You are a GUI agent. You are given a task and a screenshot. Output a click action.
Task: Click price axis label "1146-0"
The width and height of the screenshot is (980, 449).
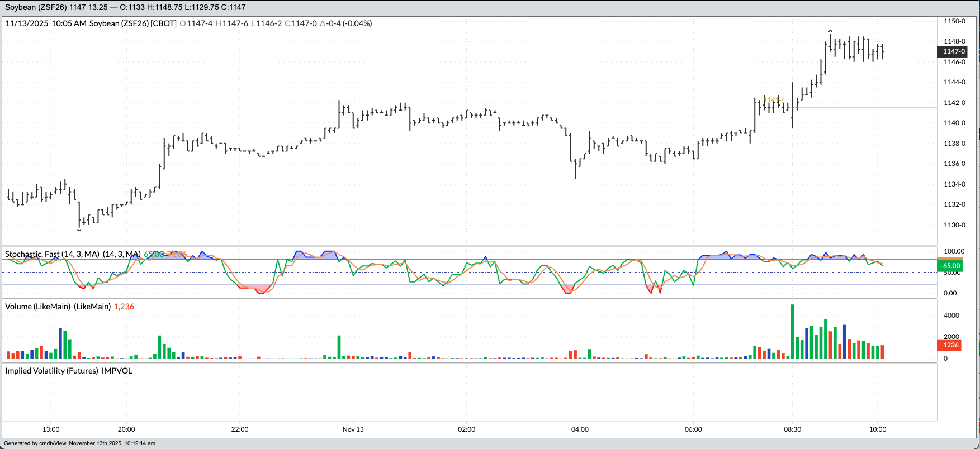(954, 62)
